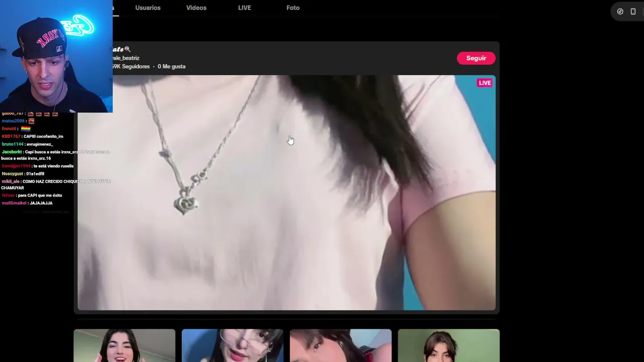The width and height of the screenshot is (644, 362).
Task: Follow the account with the Seguir button
Action: click(476, 58)
